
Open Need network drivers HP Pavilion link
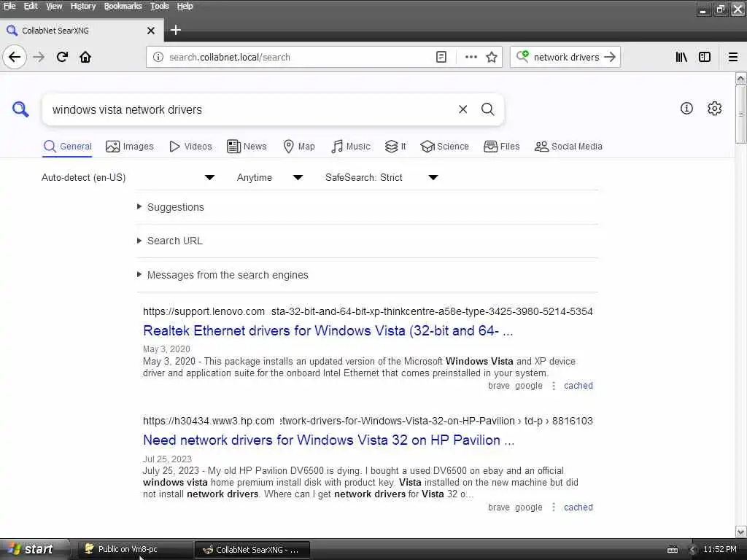click(x=329, y=440)
